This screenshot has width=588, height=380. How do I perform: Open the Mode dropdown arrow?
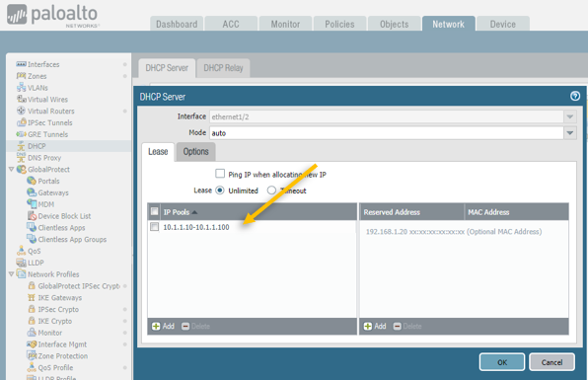[x=570, y=133]
